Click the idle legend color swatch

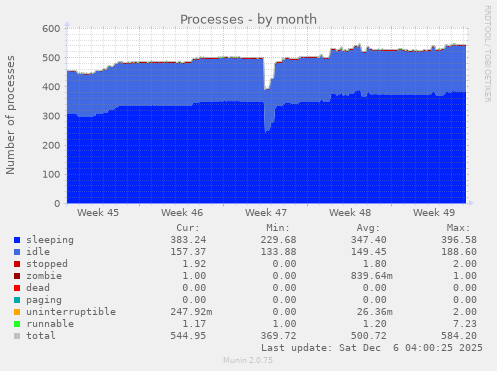[17, 252]
